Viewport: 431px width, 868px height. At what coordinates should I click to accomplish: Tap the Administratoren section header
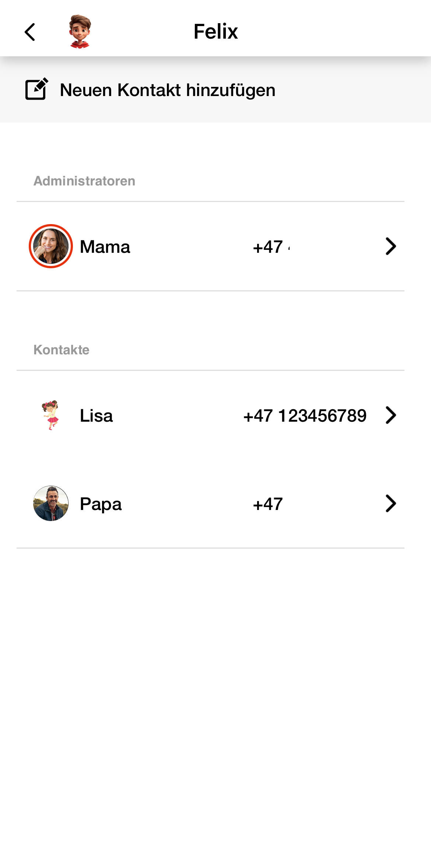pos(84,181)
